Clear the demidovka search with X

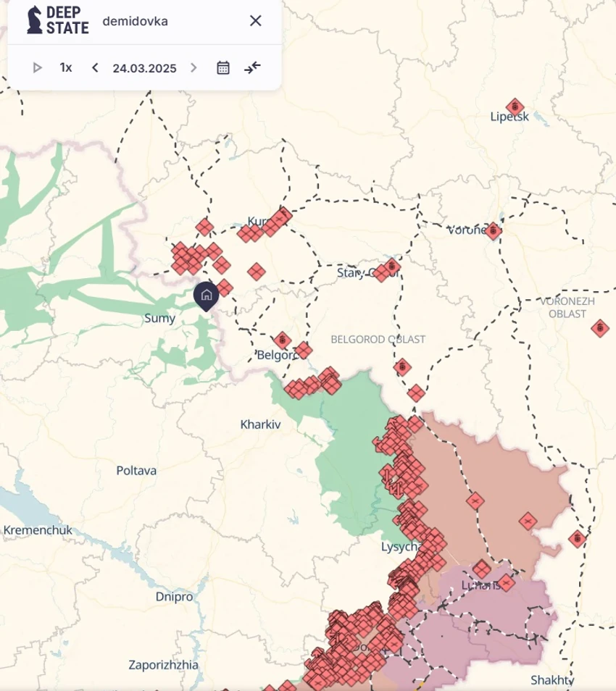[x=255, y=21]
